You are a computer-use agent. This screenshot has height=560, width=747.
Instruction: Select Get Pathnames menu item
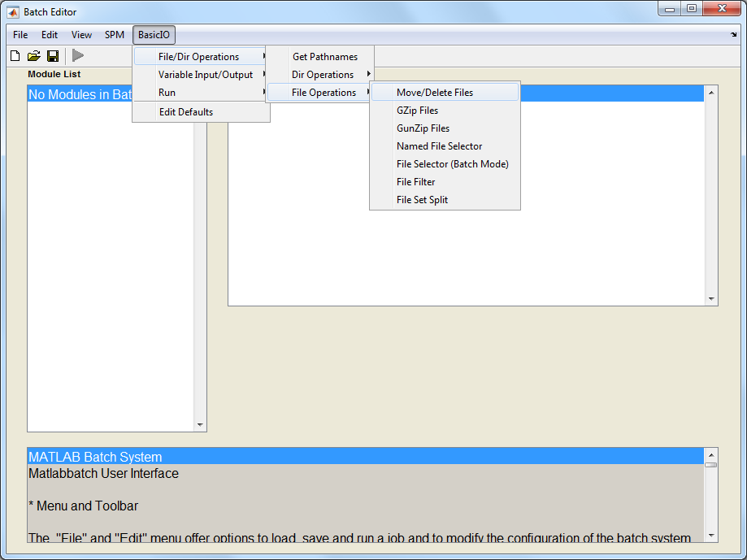coord(324,57)
